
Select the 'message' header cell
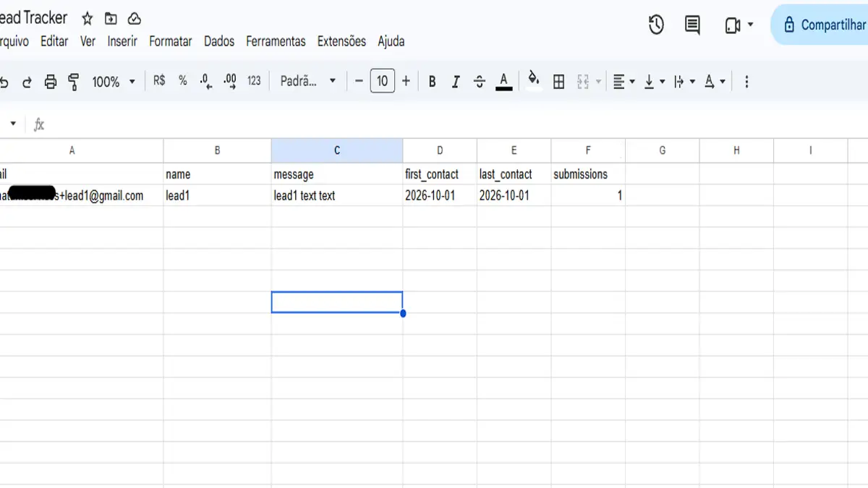tap(337, 174)
